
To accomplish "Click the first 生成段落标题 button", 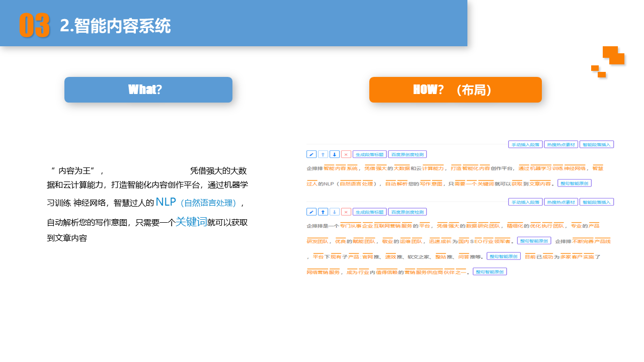I will [x=370, y=154].
